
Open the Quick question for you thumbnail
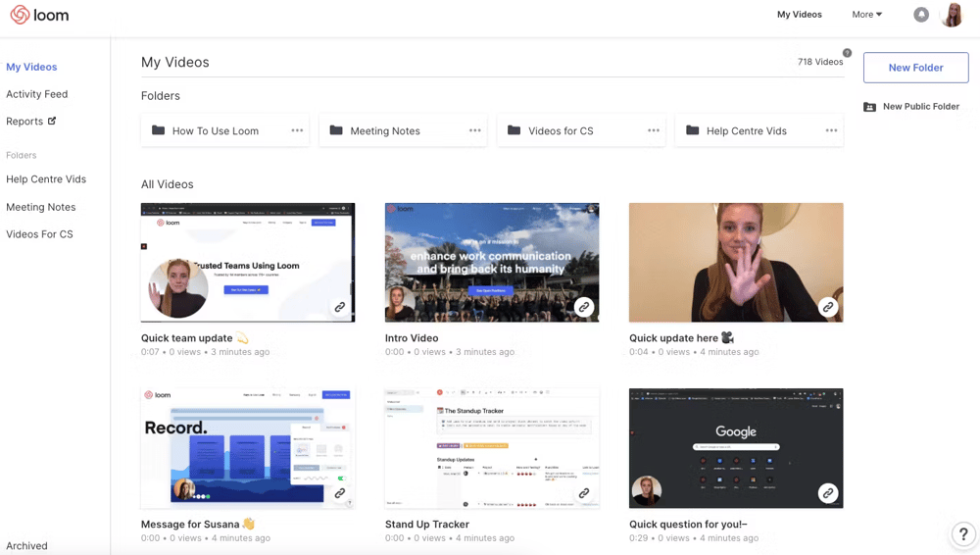click(x=736, y=448)
